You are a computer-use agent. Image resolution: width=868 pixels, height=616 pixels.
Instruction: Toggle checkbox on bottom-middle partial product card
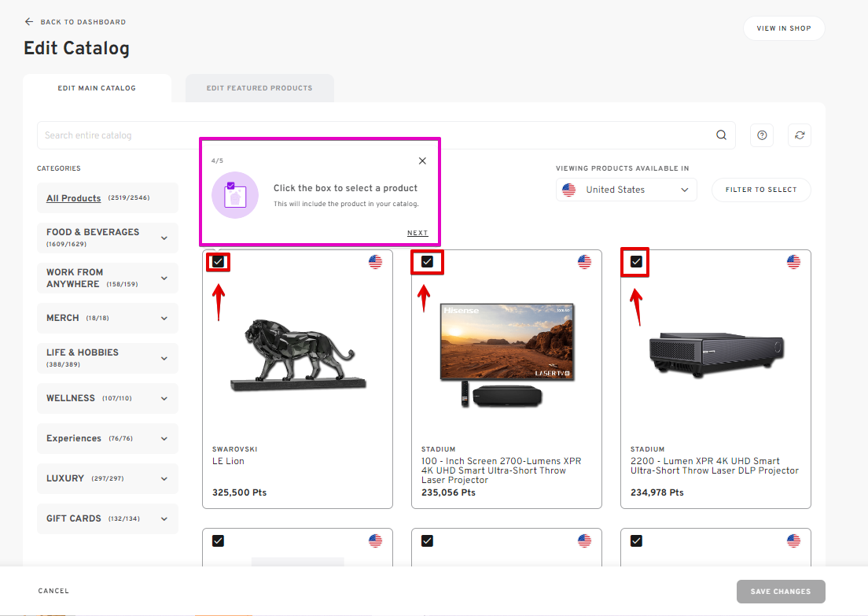(428, 540)
